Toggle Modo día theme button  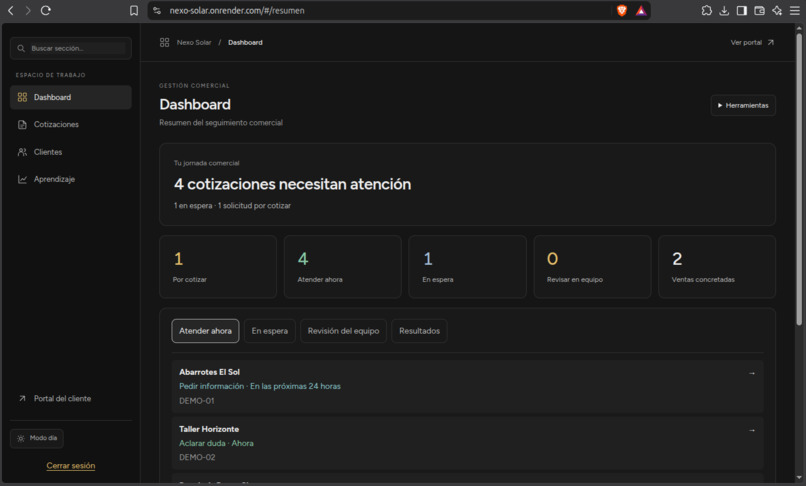(37, 438)
